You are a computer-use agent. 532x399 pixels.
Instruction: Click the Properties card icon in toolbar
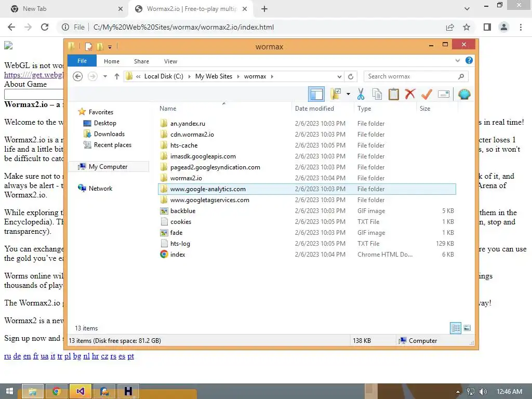point(444,94)
